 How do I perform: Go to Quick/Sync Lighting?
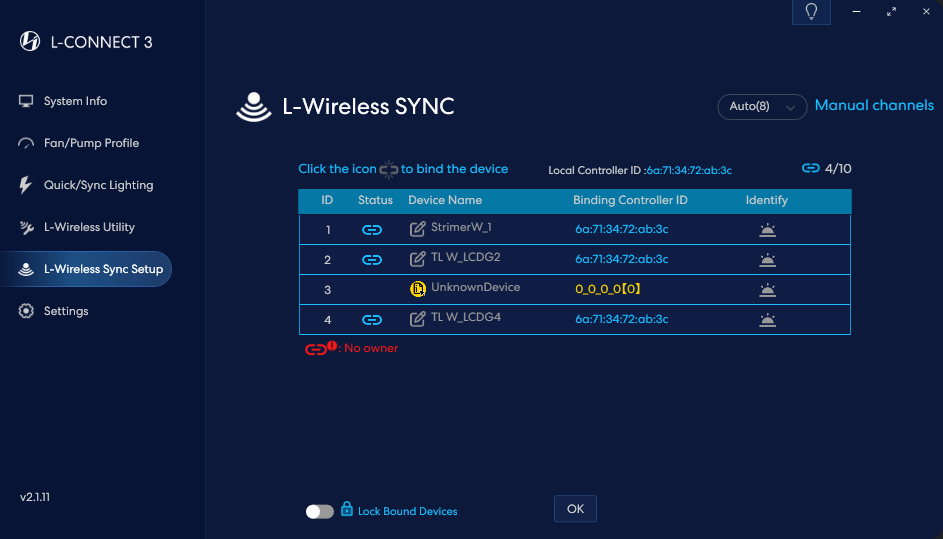(98, 185)
